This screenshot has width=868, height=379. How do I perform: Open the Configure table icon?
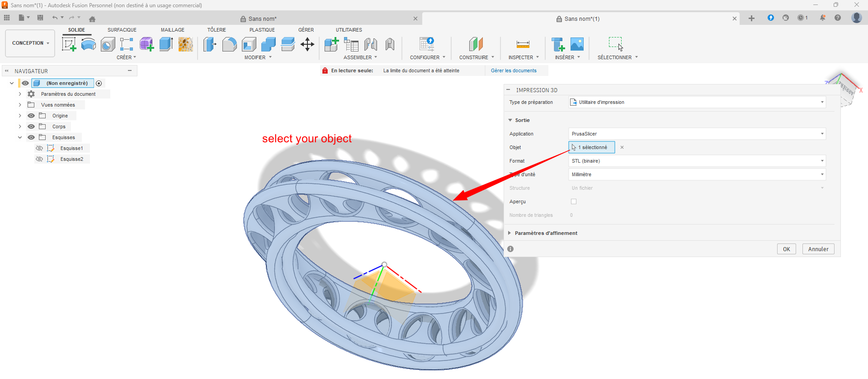427,44
